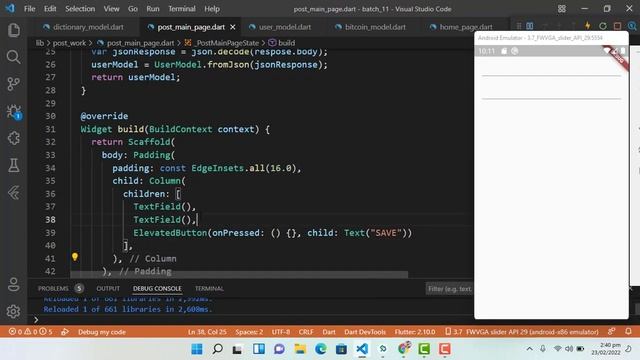Open the Run and Debug view
Viewport: 640px width, 360px height.
(13, 111)
